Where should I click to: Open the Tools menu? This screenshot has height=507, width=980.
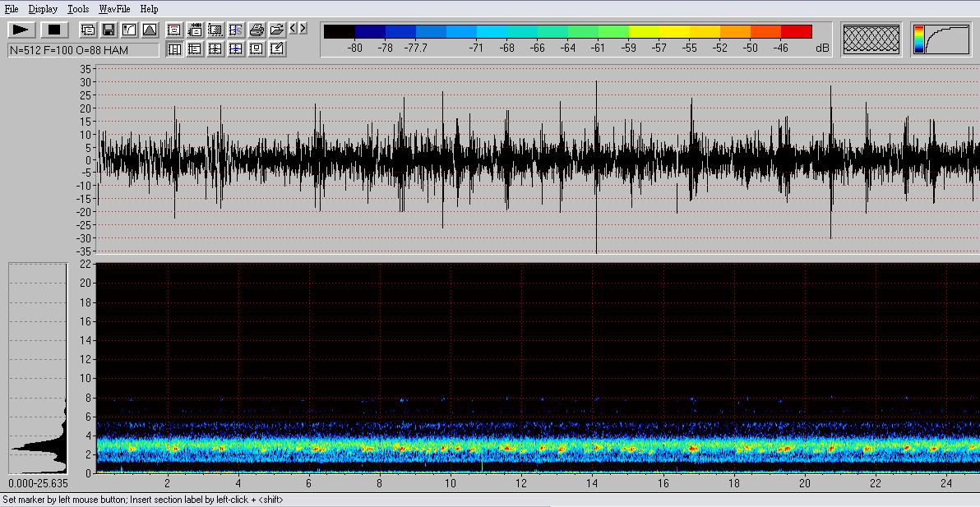click(x=78, y=9)
